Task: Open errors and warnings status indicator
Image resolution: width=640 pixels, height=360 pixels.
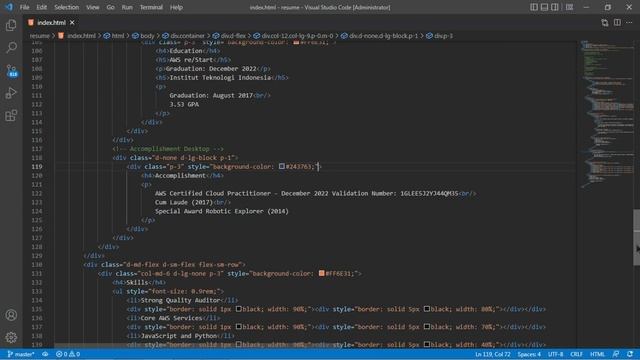Action: 68,354
